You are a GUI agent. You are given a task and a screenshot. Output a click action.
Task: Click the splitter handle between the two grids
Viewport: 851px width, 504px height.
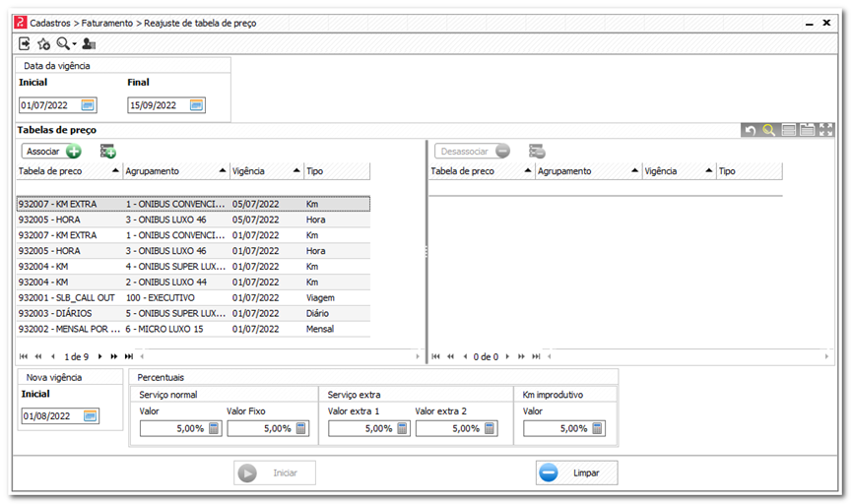(426, 251)
